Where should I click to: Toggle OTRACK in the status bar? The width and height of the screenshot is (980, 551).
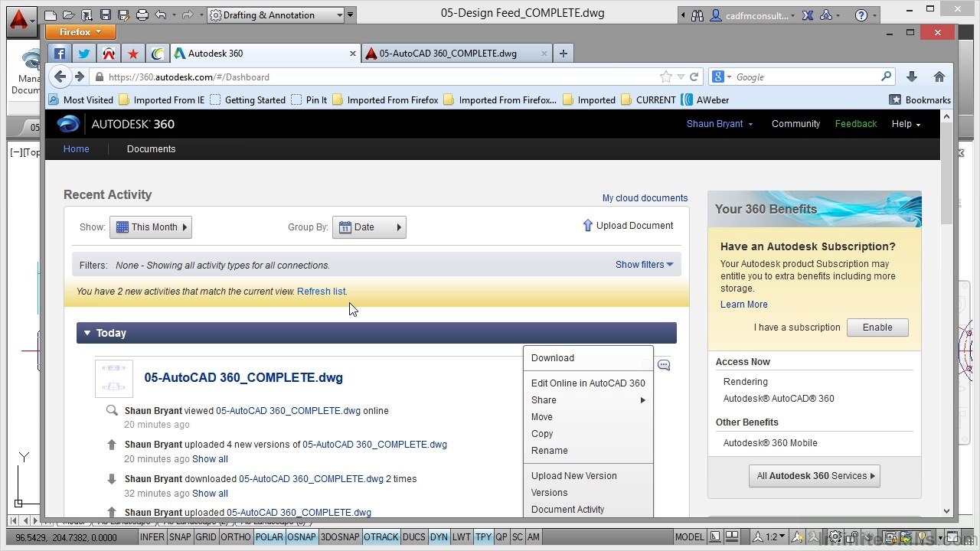click(x=381, y=537)
